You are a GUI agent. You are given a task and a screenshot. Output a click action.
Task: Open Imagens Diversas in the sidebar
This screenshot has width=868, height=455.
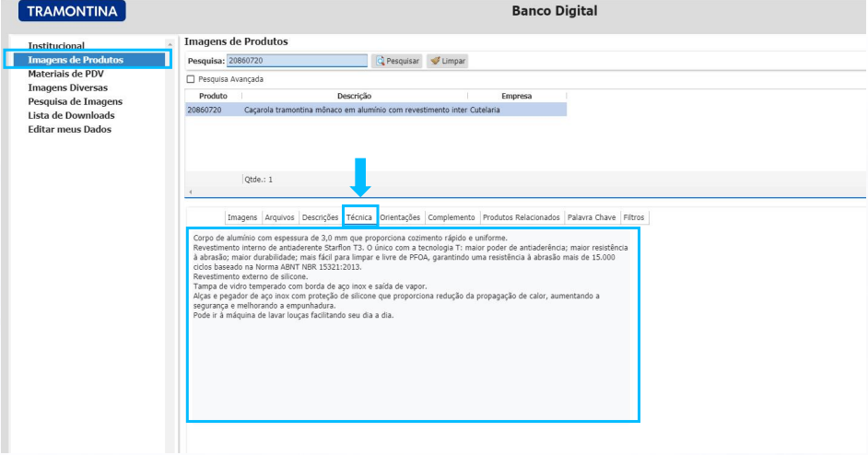[68, 87]
